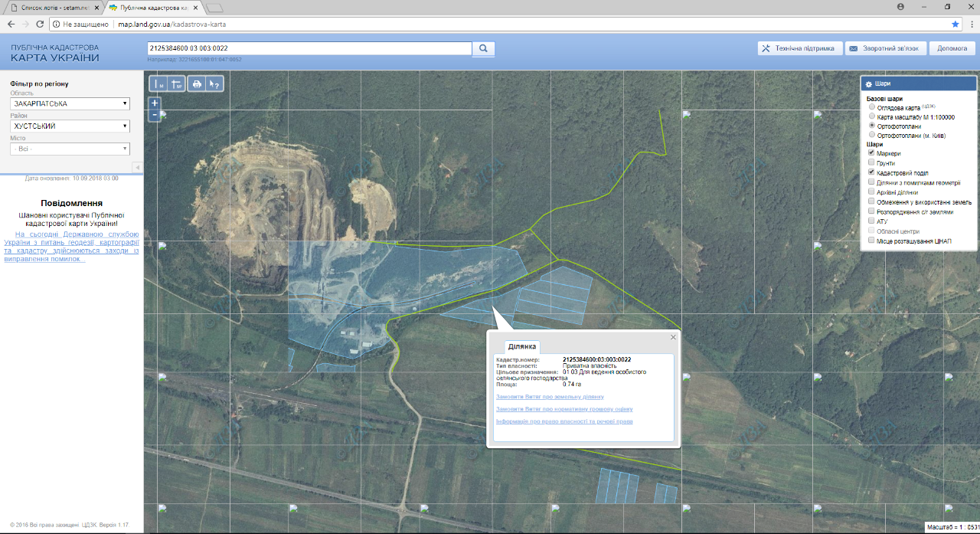Viewport: 980px width, 534px height.
Task: Enable the Грунти layer checkbox
Action: click(871, 163)
